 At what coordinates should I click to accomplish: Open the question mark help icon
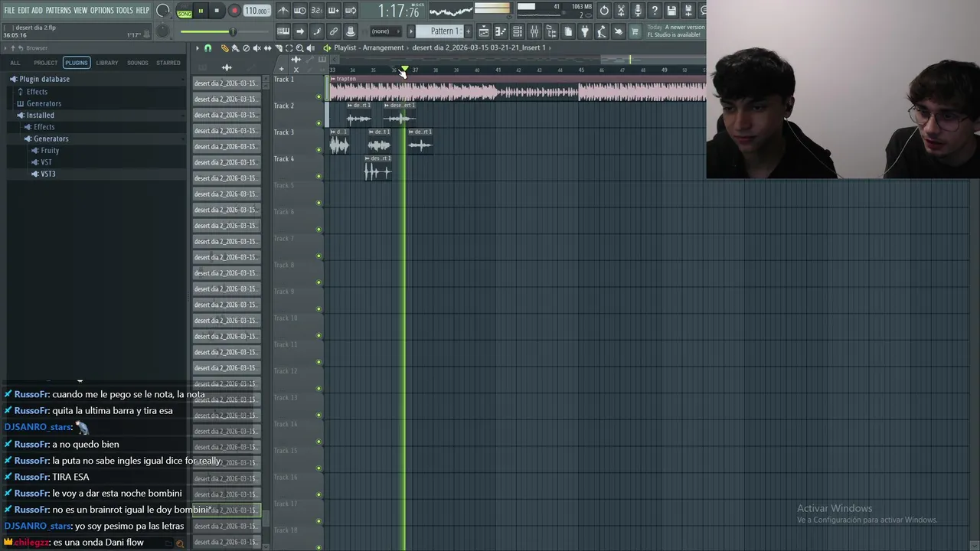click(655, 11)
